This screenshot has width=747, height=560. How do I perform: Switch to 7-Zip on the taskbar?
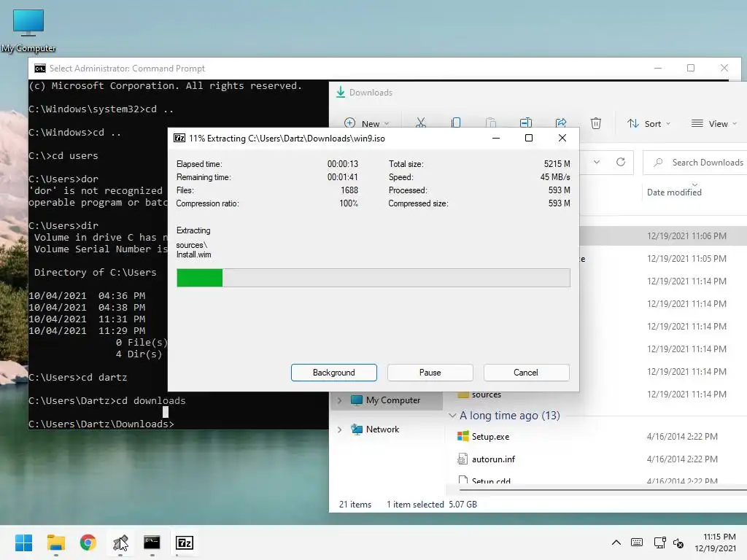pos(185,542)
